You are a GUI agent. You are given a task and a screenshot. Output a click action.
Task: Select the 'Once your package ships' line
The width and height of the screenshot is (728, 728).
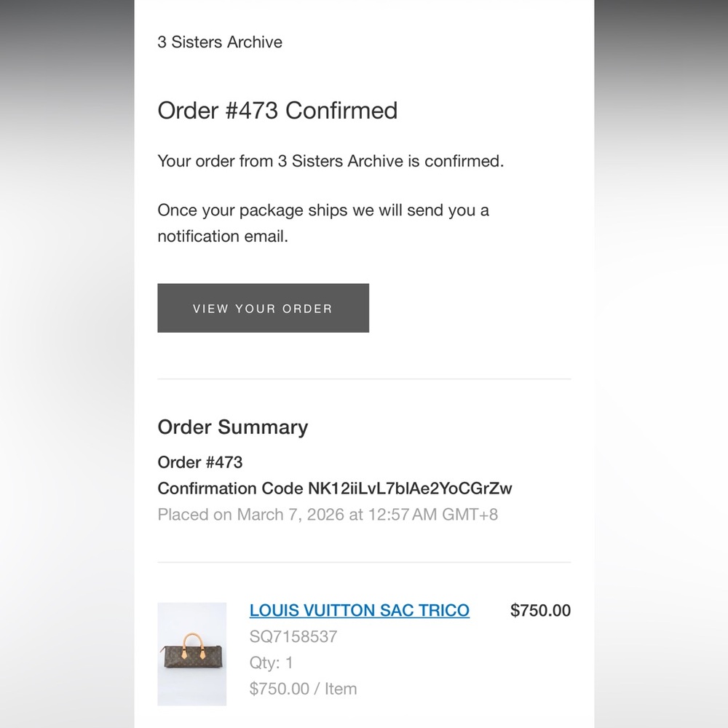click(323, 210)
